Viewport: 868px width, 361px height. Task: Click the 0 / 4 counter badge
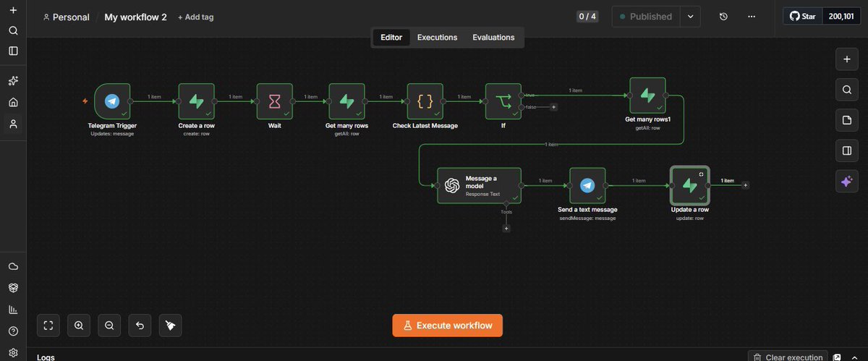pyautogui.click(x=587, y=16)
